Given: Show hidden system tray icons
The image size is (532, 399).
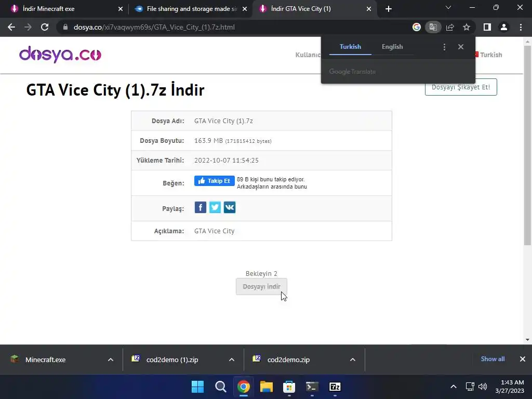Looking at the screenshot, I should tap(453, 387).
